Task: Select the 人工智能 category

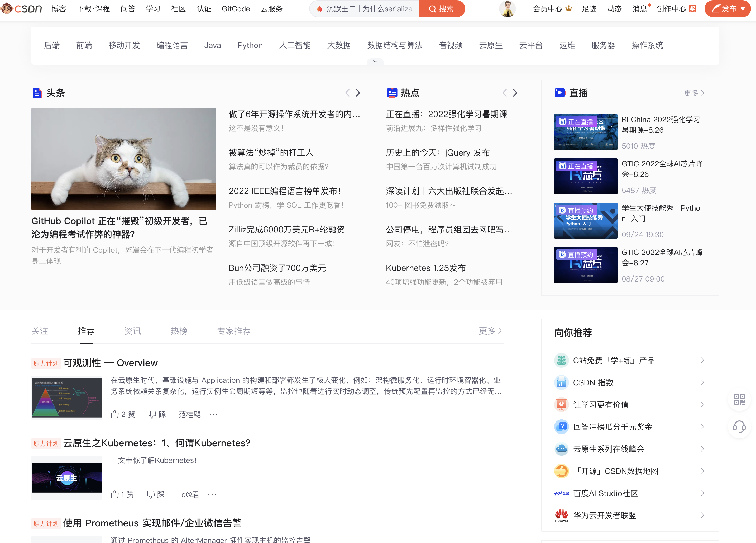Action: pyautogui.click(x=295, y=45)
